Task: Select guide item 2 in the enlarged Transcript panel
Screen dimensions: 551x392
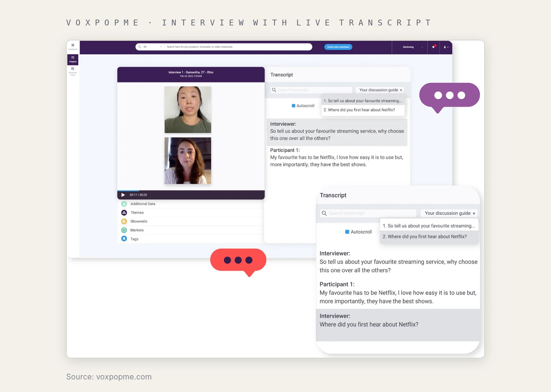Action: 429,237
